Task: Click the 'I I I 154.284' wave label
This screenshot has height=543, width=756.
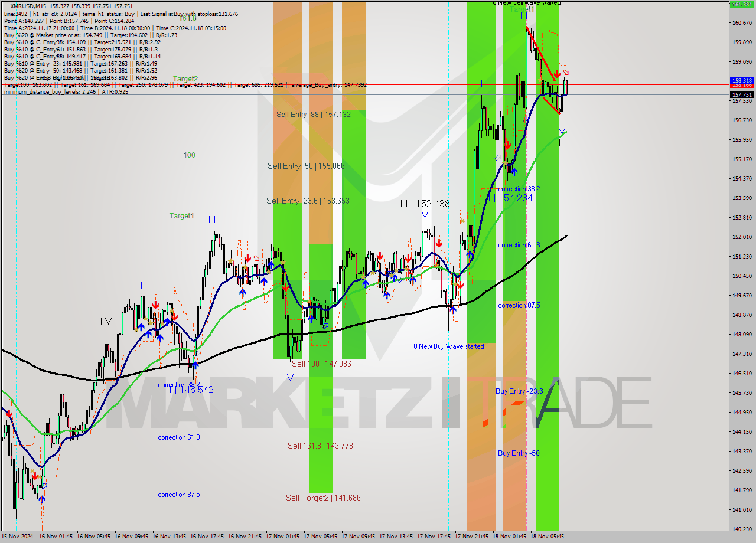Action: 507,198
